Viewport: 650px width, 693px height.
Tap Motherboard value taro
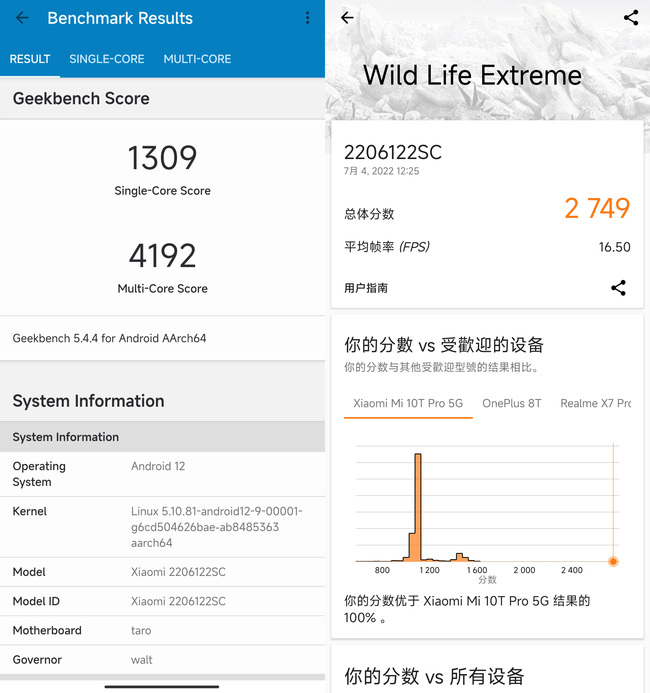141,631
